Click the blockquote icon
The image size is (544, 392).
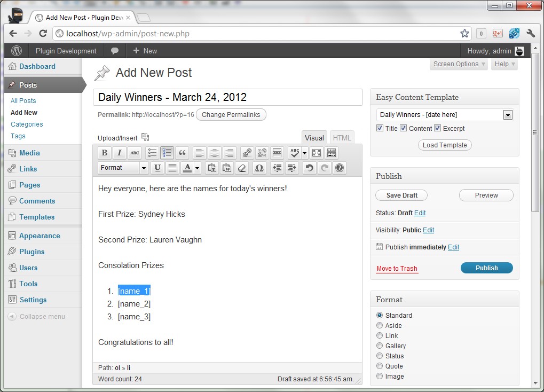point(182,153)
